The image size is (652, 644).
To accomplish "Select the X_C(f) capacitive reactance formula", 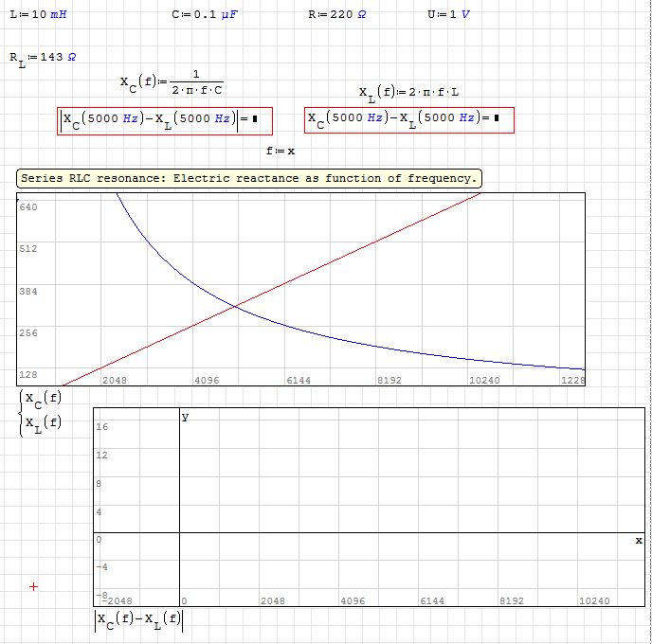I will pos(172,82).
